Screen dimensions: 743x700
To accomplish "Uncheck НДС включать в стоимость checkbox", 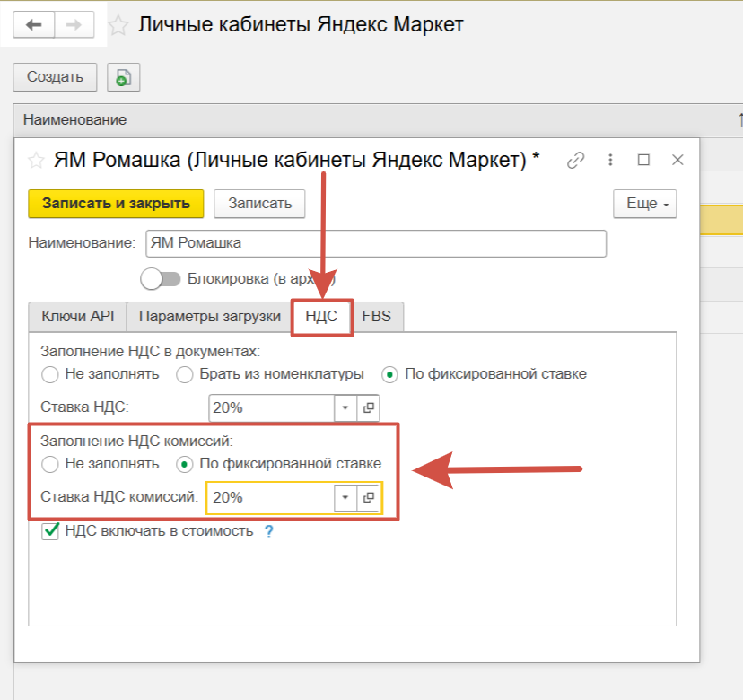I will 51,531.
